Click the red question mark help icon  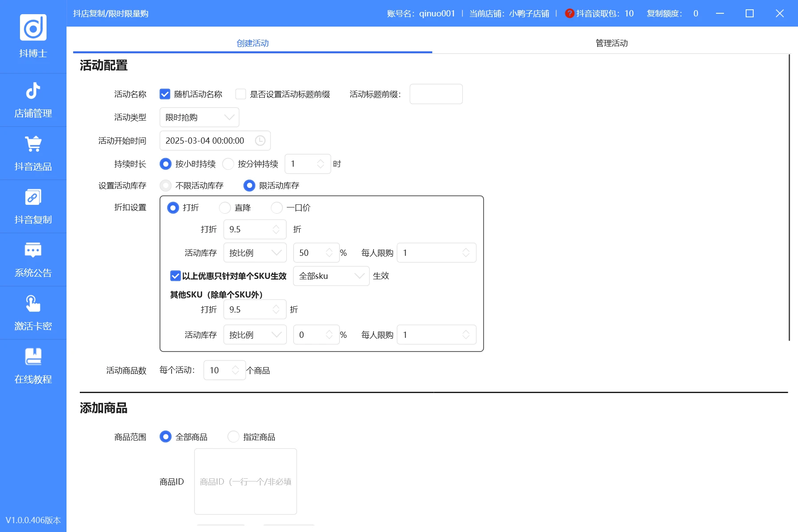click(x=570, y=13)
